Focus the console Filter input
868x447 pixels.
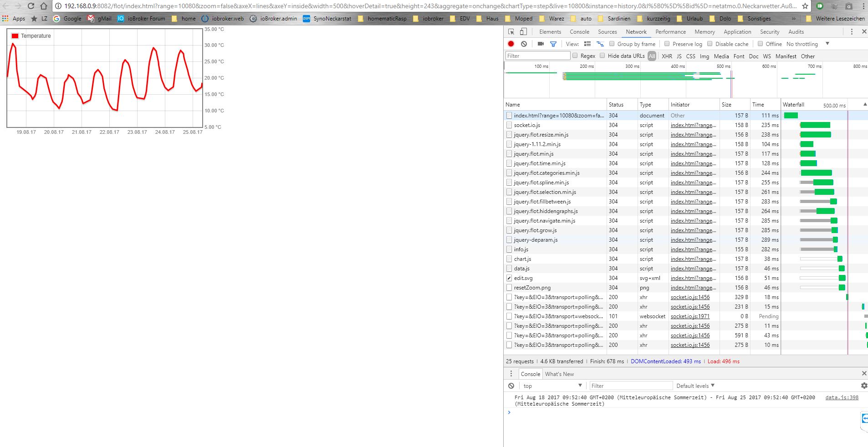[x=631, y=386]
